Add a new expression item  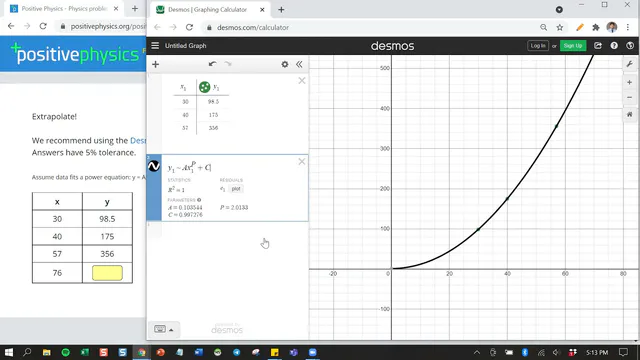pyautogui.click(x=156, y=64)
